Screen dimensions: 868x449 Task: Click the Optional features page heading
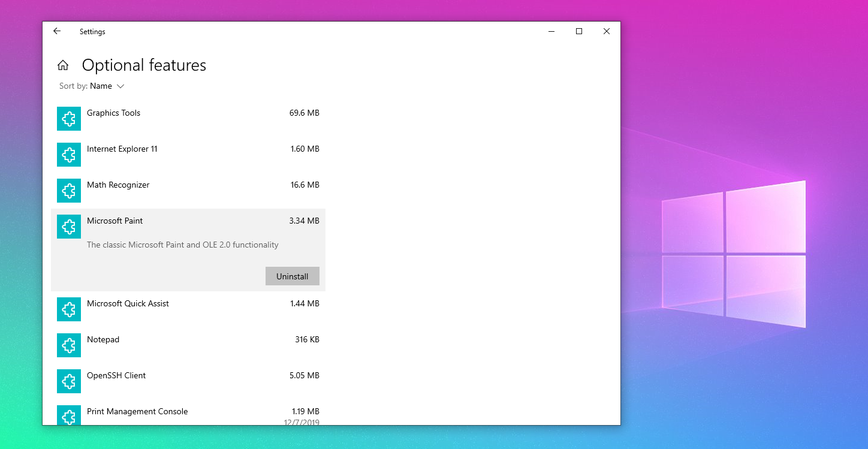click(144, 65)
